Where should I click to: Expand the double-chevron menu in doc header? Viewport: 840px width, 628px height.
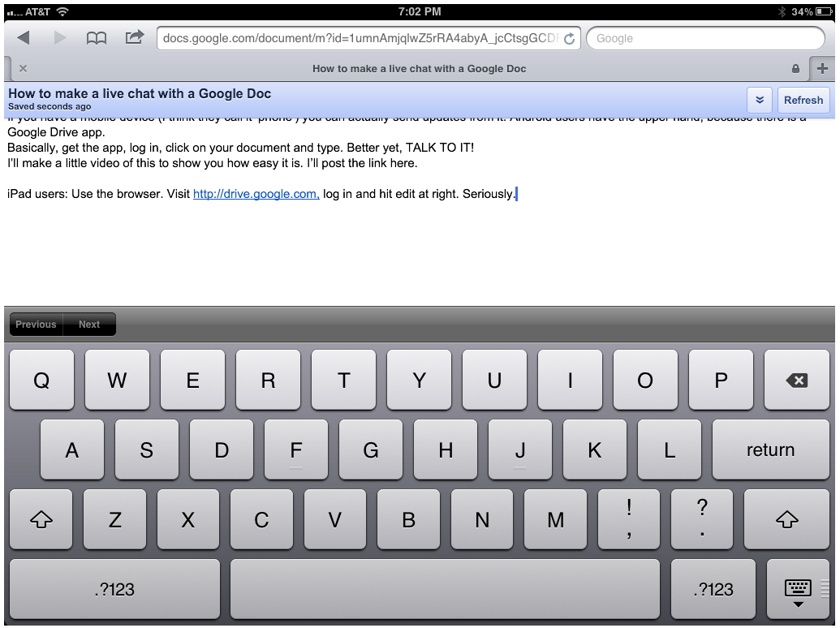[760, 100]
